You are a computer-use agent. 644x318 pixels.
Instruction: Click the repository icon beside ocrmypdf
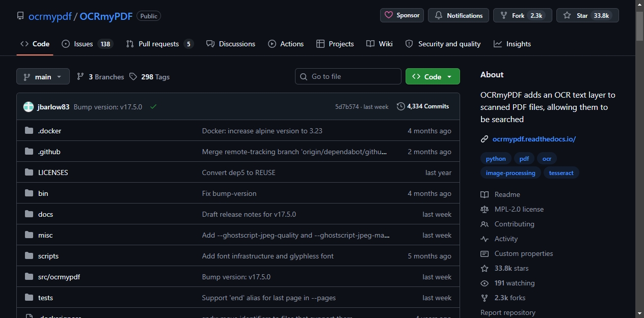(x=20, y=16)
